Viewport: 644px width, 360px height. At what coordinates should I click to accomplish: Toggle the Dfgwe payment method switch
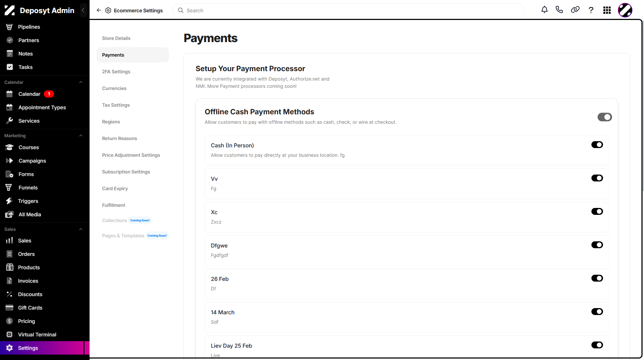597,245
